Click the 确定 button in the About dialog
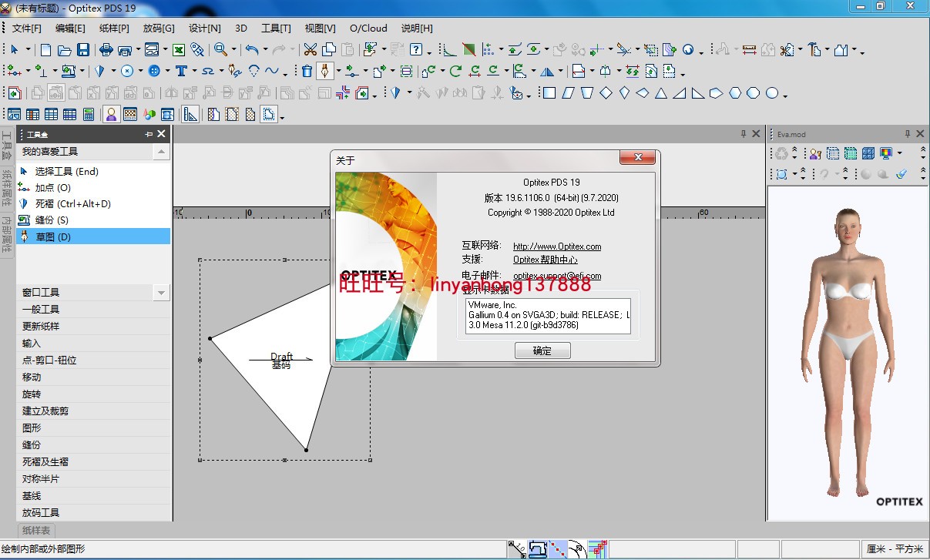Viewport: 930px width, 560px height. coord(542,350)
